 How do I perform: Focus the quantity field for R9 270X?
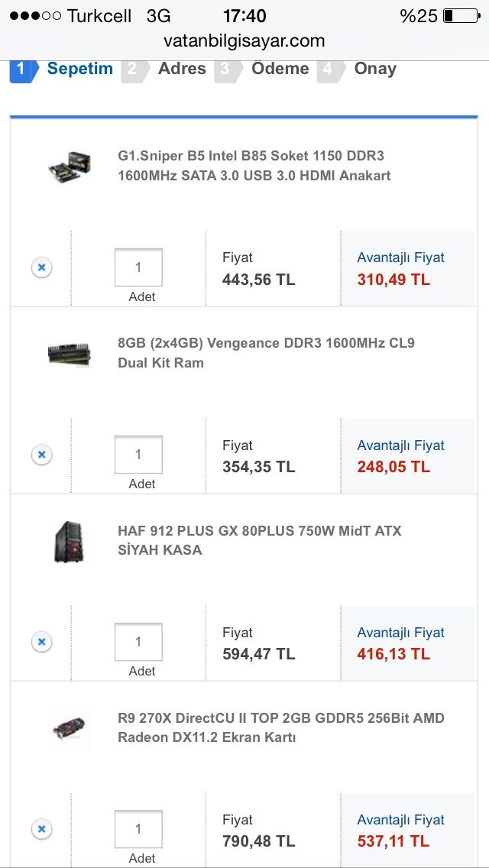pos(138,829)
